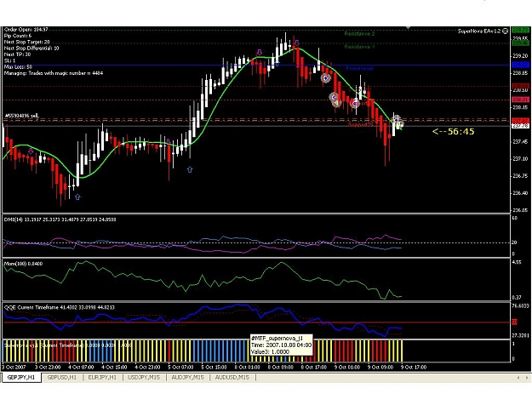
Task: Click the circled trade marker at the latest candle
Action: (x=397, y=120)
